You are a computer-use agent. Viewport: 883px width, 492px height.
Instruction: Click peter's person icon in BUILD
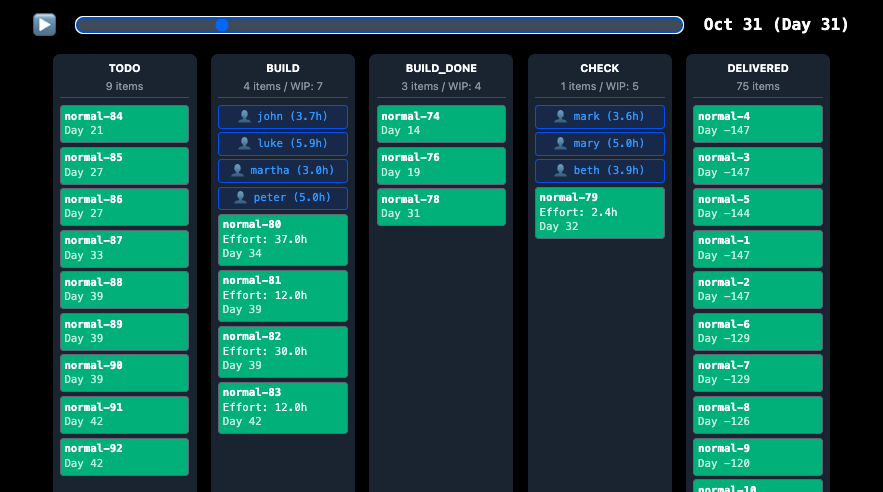coord(241,198)
